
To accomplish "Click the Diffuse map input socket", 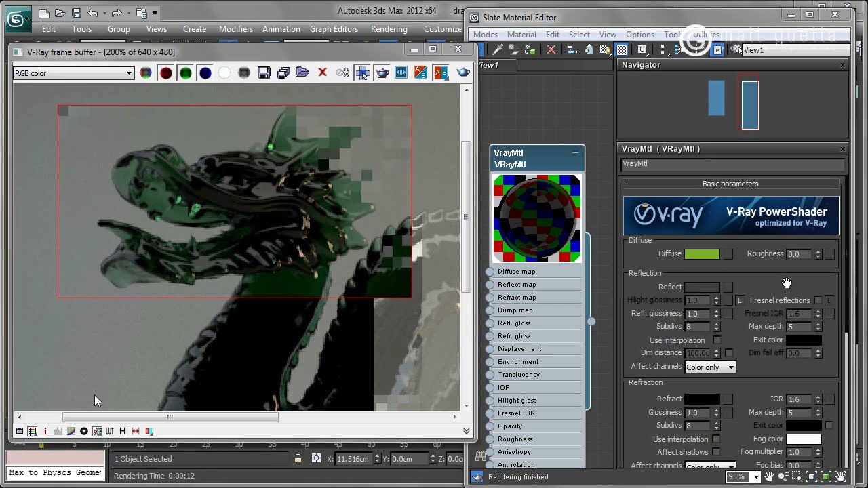I will pos(490,272).
